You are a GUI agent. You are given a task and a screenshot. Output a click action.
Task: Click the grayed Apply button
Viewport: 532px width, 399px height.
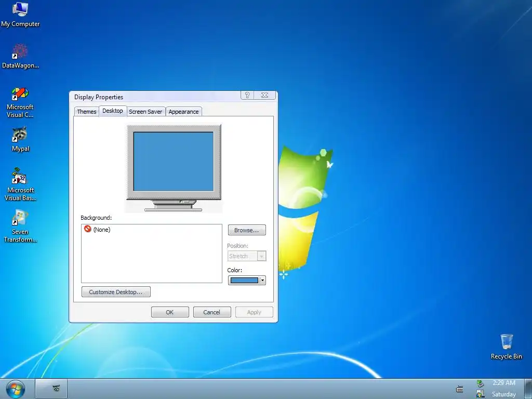(x=254, y=312)
